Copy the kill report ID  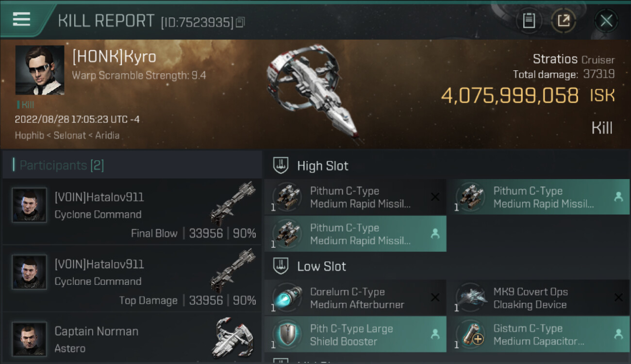pyautogui.click(x=240, y=22)
